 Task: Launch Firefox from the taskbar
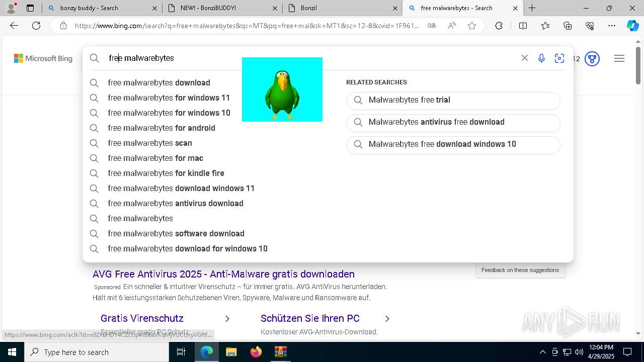[x=256, y=352]
